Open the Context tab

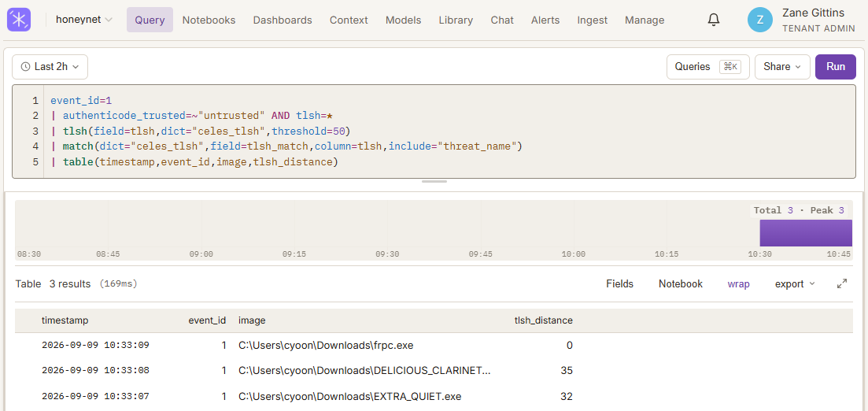[349, 20]
